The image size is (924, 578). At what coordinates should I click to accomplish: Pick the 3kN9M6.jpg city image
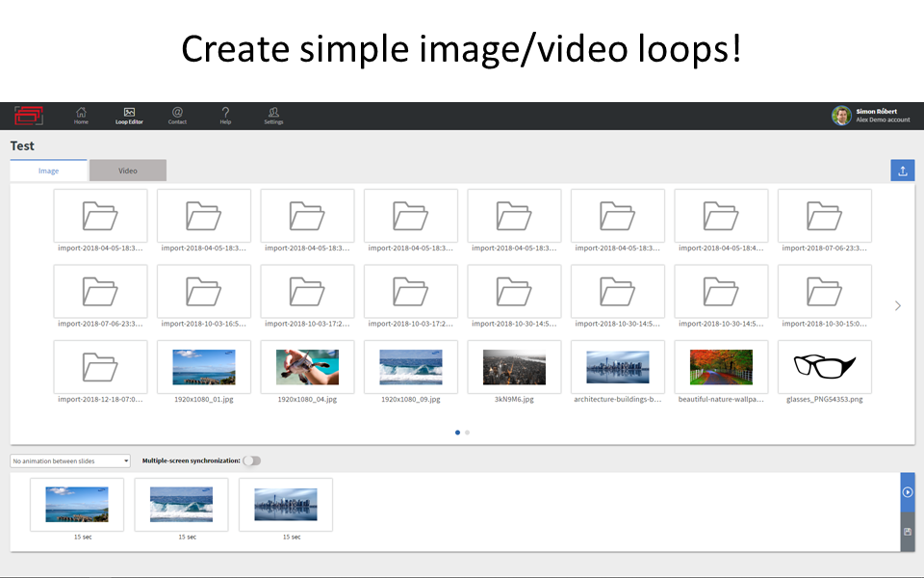tap(514, 367)
